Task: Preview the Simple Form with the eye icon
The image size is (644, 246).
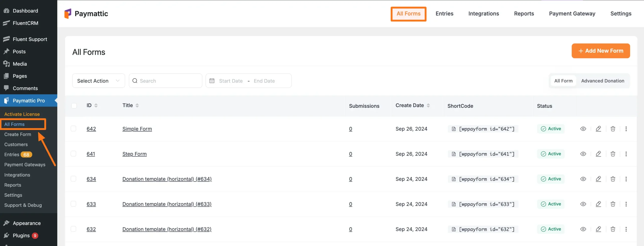Action: click(x=583, y=129)
